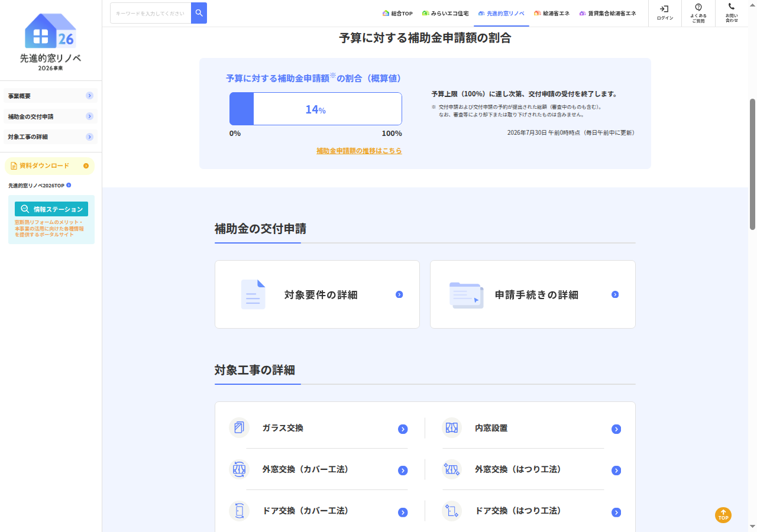Screen dimensions: 757x532
Task: Click the 賃貸集合給湯省エネ house icon
Action: (583, 13)
